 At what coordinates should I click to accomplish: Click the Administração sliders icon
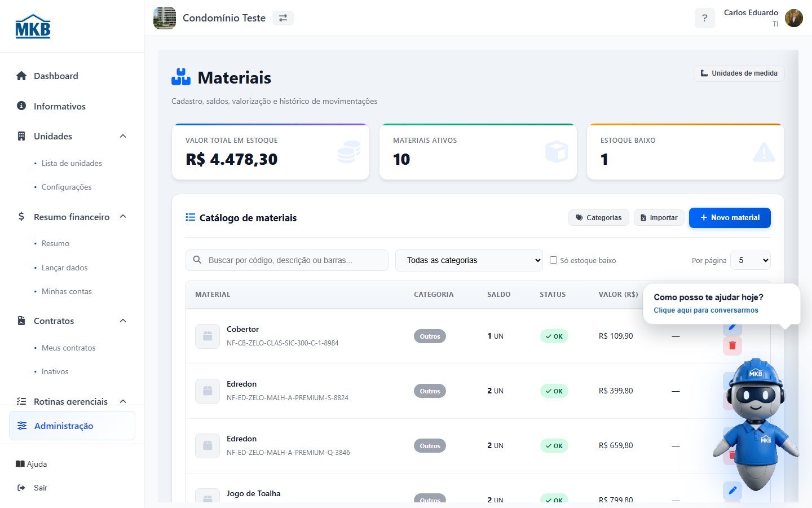point(22,426)
